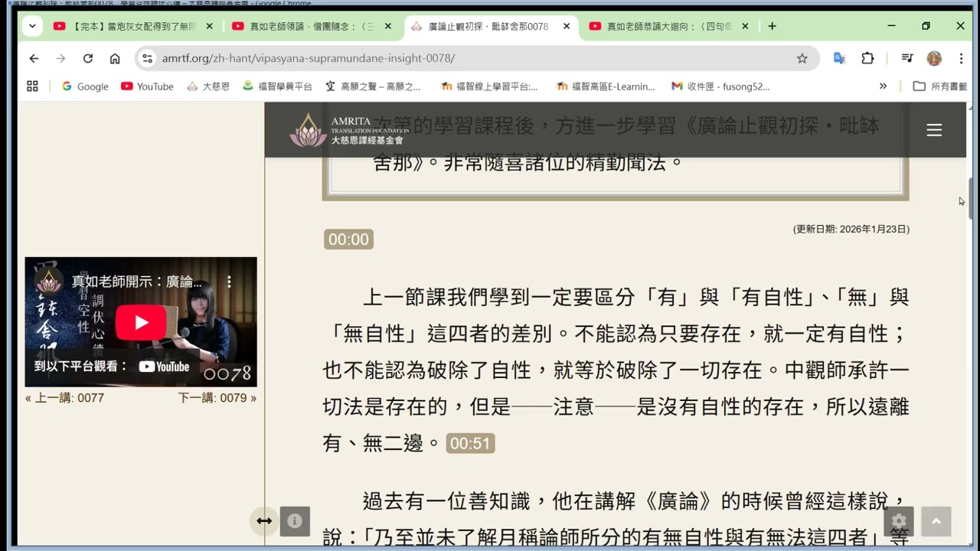Click the paragraph starting 過去有一位善知識

[616, 520]
